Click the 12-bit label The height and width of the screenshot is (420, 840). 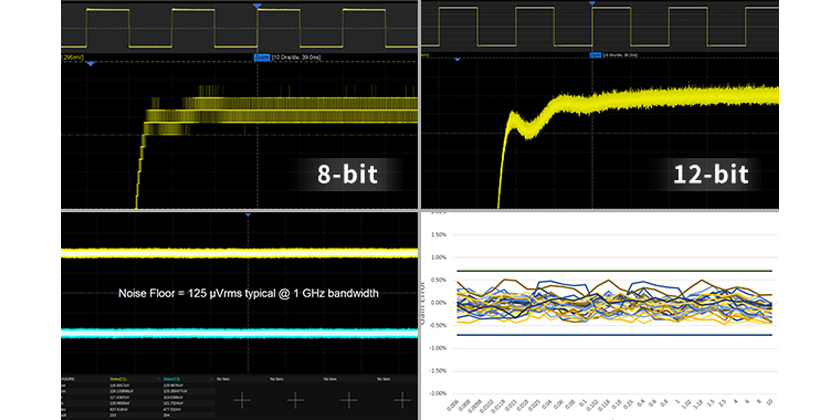coord(711,173)
